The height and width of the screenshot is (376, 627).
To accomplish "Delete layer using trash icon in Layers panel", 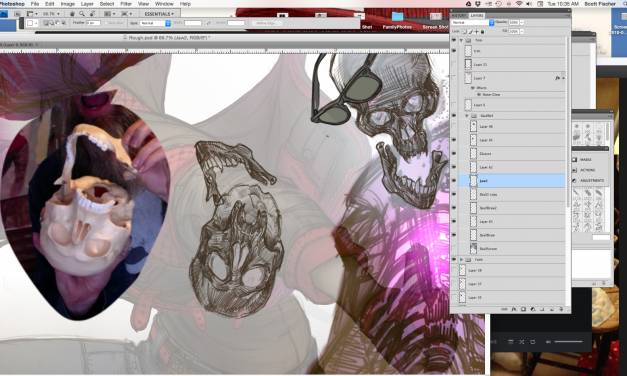I will [x=561, y=309].
